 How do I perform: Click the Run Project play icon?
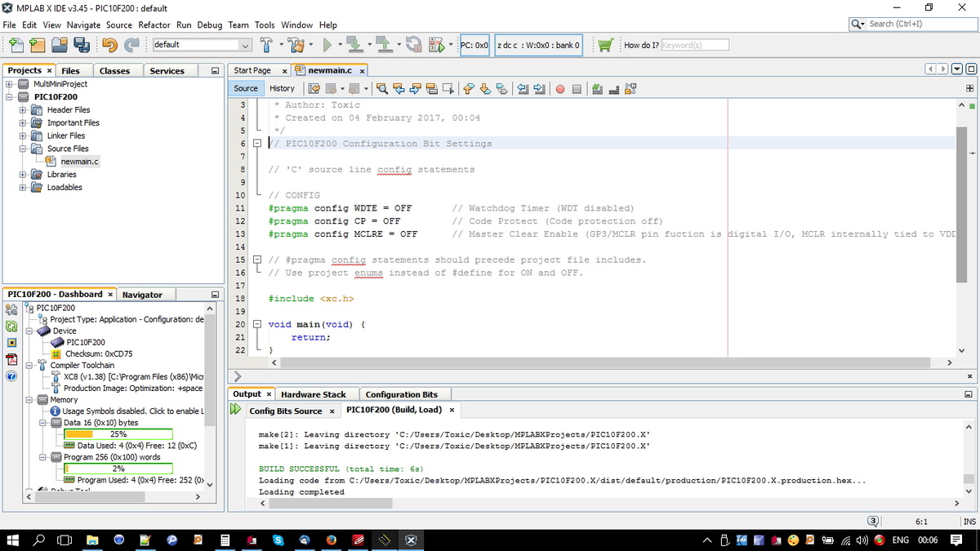click(327, 45)
